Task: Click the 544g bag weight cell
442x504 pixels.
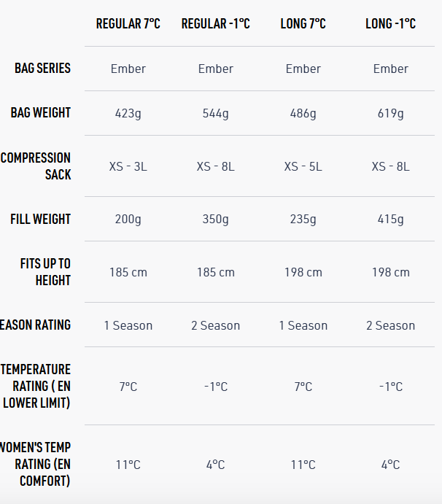Action: [x=215, y=113]
